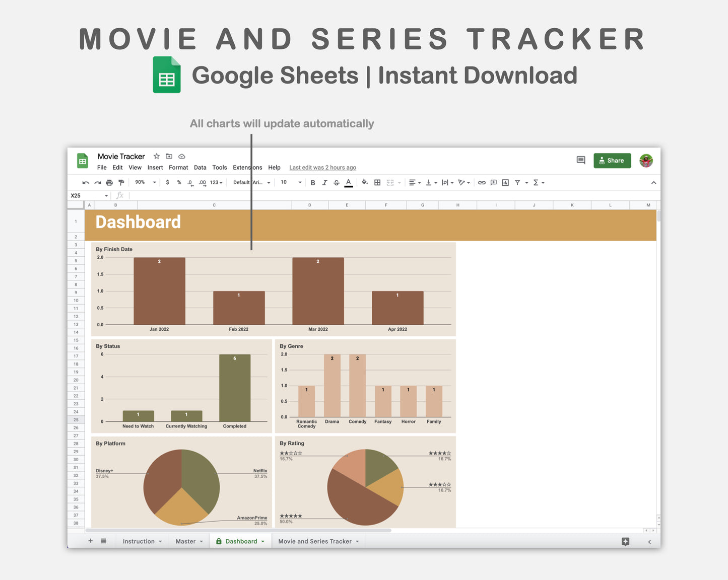Open the 90% zoom dropdown
728x580 pixels.
tap(146, 183)
